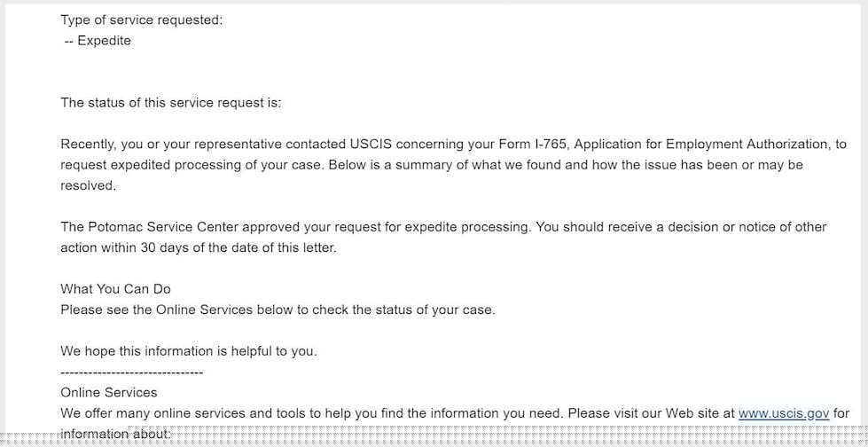Click the word 'USCIS' in first paragraph
This screenshot has width=868, height=447.
coord(371,145)
